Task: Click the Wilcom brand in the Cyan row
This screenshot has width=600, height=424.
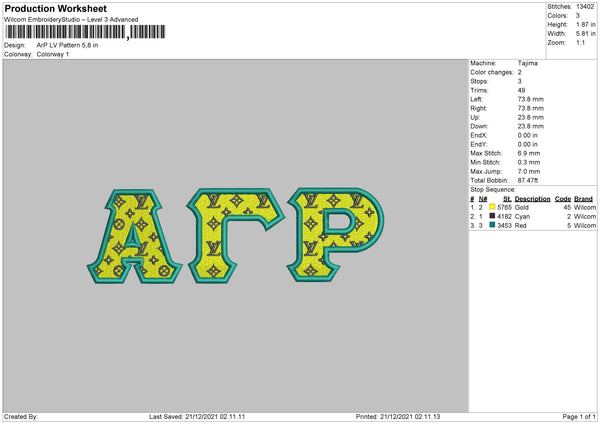Action: click(x=585, y=217)
